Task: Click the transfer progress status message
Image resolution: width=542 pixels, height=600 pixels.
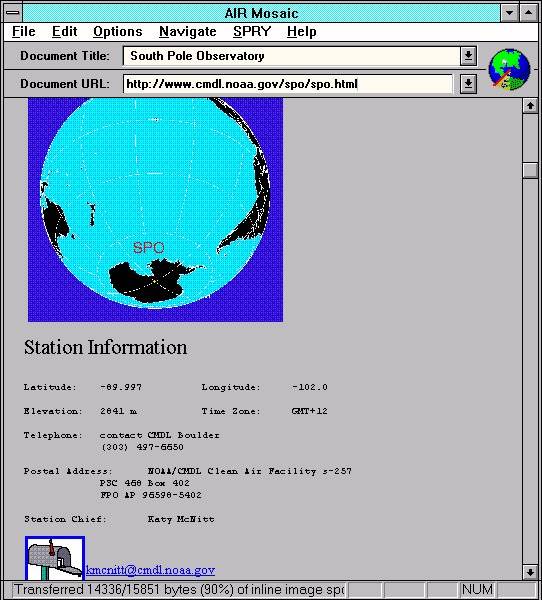Action: [179, 589]
